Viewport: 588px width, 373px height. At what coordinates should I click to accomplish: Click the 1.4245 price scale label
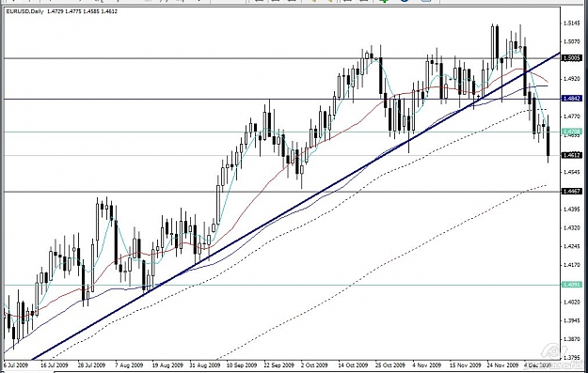click(x=572, y=246)
